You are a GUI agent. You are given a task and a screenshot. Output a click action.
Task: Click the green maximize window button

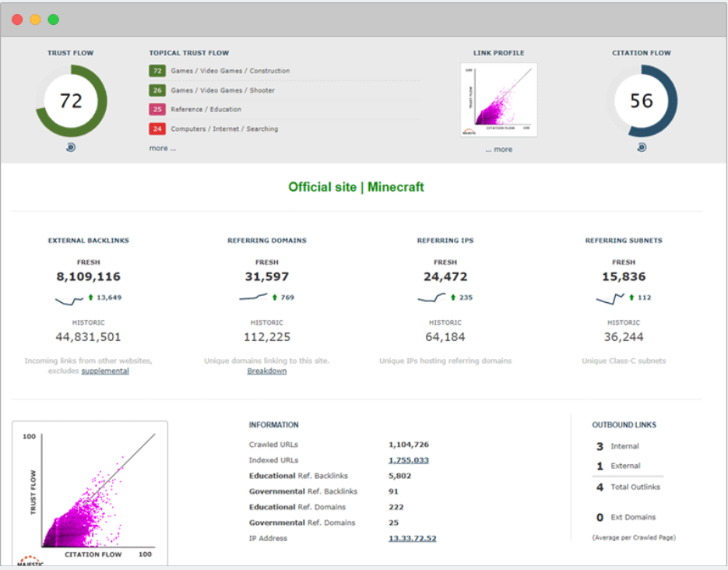tap(54, 19)
